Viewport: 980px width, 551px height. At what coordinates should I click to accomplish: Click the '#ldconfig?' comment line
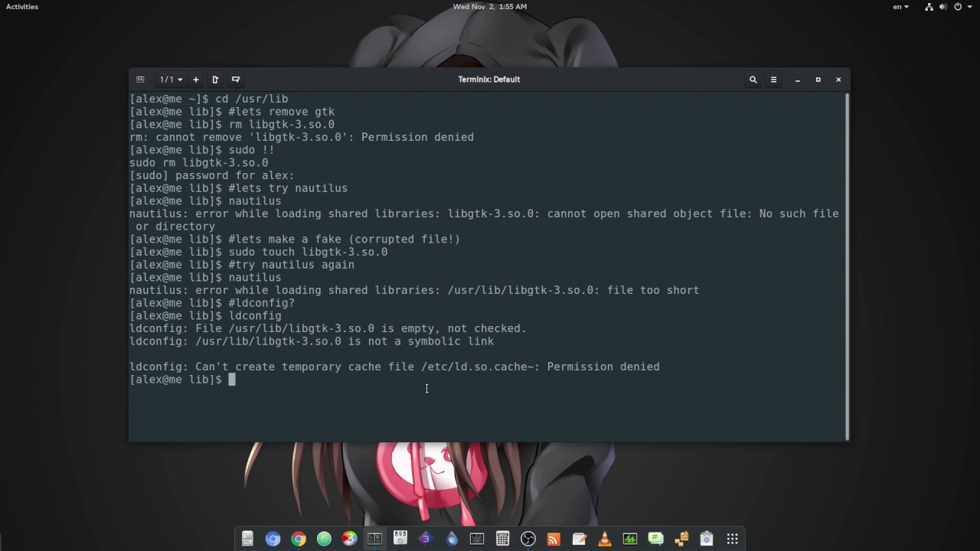pos(212,303)
